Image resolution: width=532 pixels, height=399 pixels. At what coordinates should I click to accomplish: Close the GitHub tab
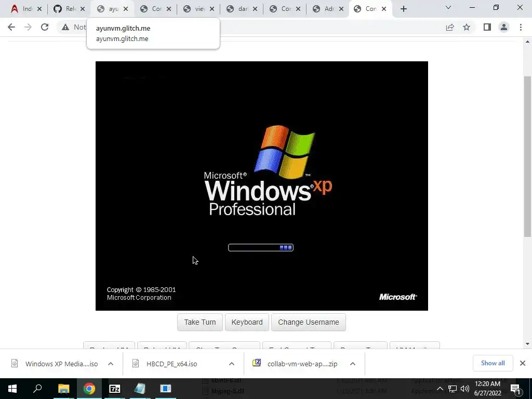83,9
